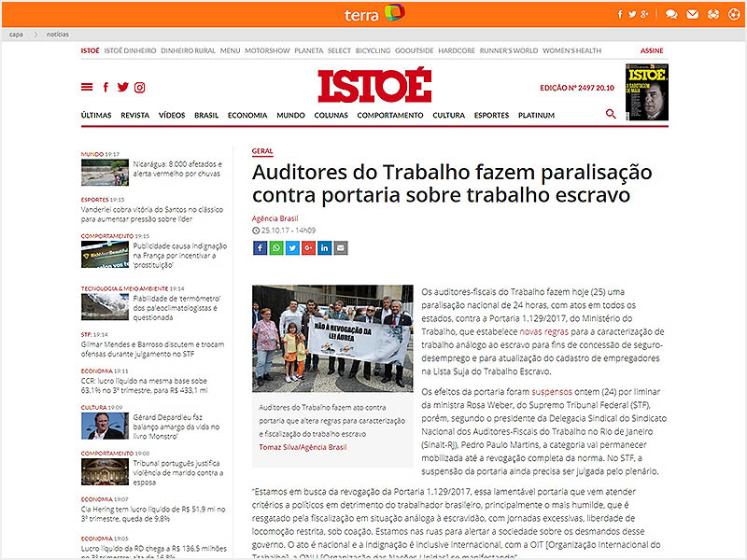Open Publicidade França indignação story
Screen dimensions: 747x560
pyautogui.click(x=179, y=255)
